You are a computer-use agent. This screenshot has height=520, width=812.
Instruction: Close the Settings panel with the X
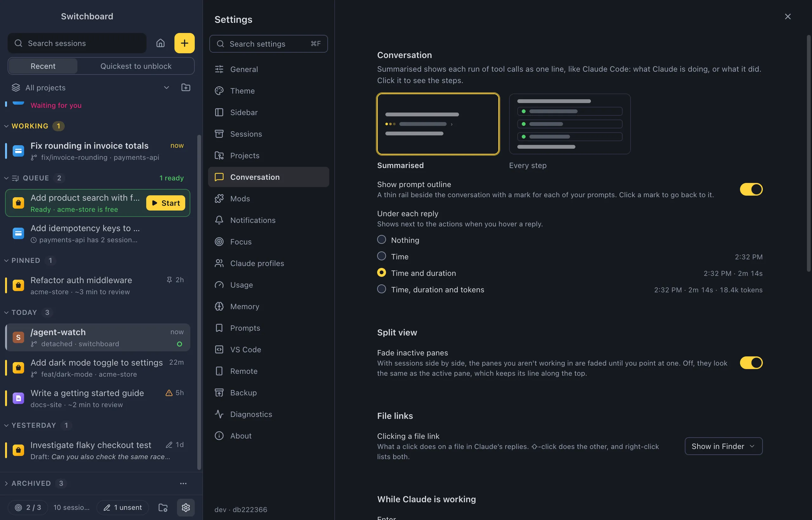788,16
